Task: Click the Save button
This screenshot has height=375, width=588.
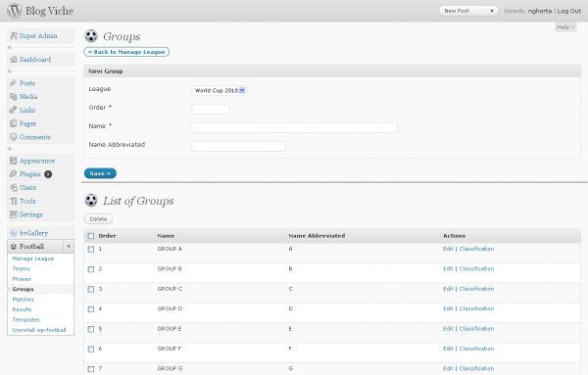Action: coord(100,173)
